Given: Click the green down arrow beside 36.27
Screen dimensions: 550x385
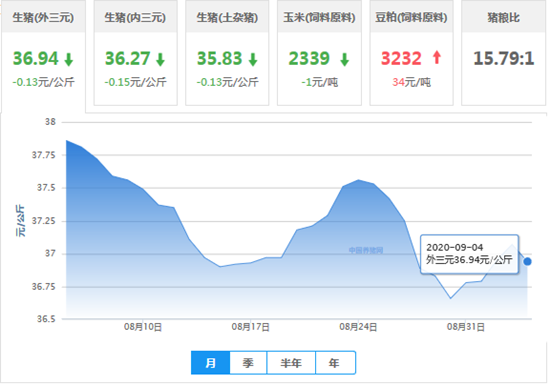Looking at the screenshot, I should click(161, 59).
